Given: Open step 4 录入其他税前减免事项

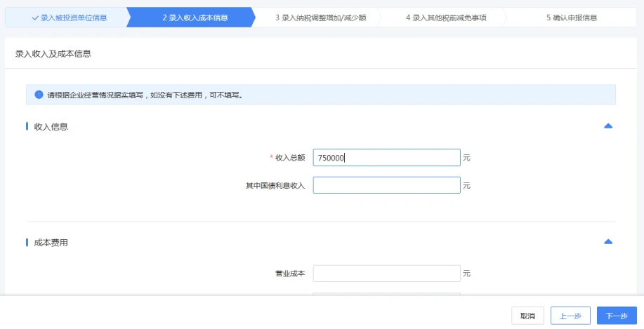Looking at the screenshot, I should tap(447, 18).
